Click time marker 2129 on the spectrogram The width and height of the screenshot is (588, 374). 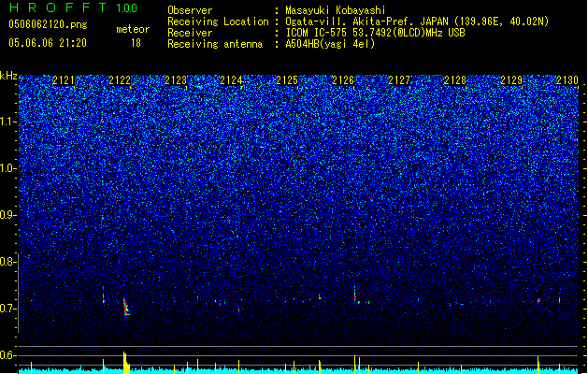click(x=511, y=80)
